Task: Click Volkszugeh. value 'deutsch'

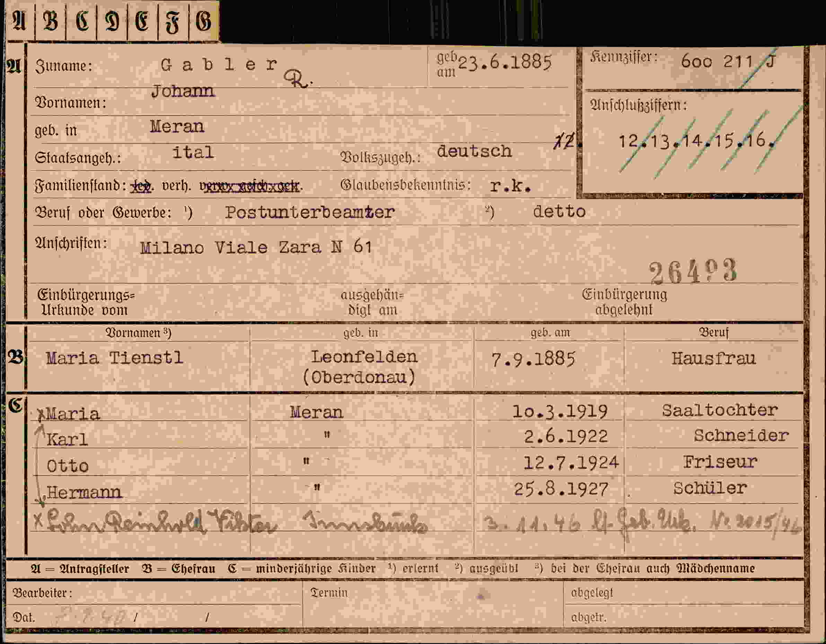Action: click(x=474, y=151)
